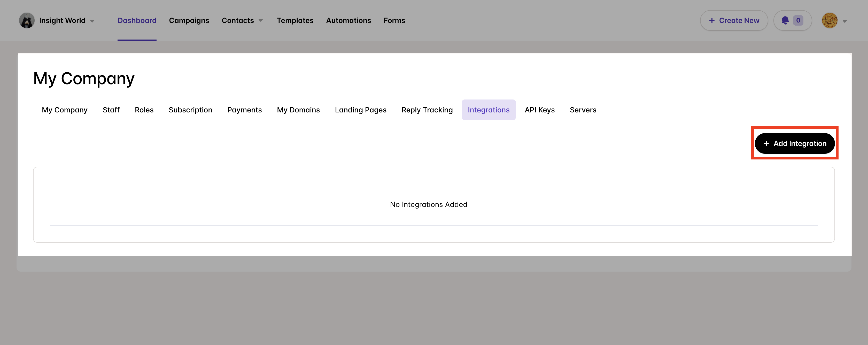Click the "My Company" page heading
This screenshot has height=345, width=868.
(x=84, y=79)
